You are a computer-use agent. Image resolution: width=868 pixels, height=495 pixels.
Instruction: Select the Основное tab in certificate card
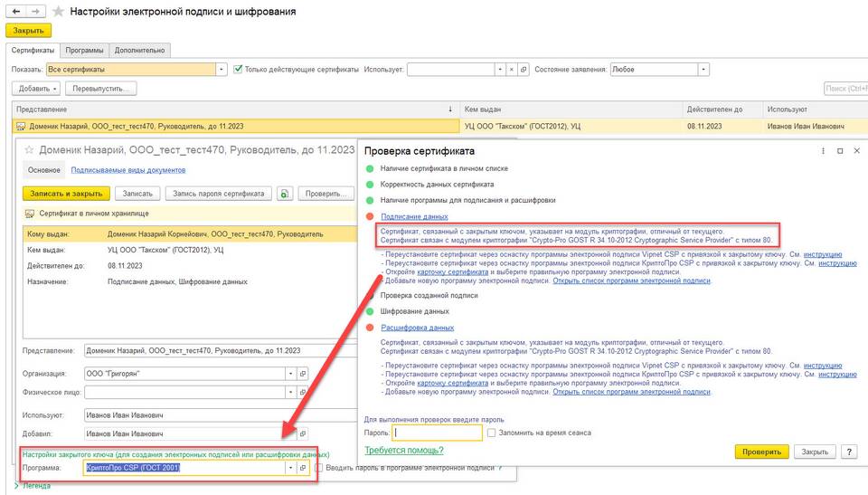[44, 170]
